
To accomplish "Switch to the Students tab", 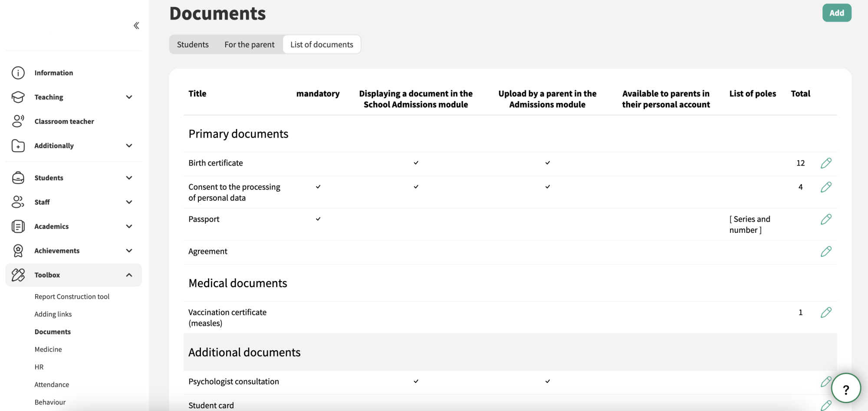I will pos(193,44).
